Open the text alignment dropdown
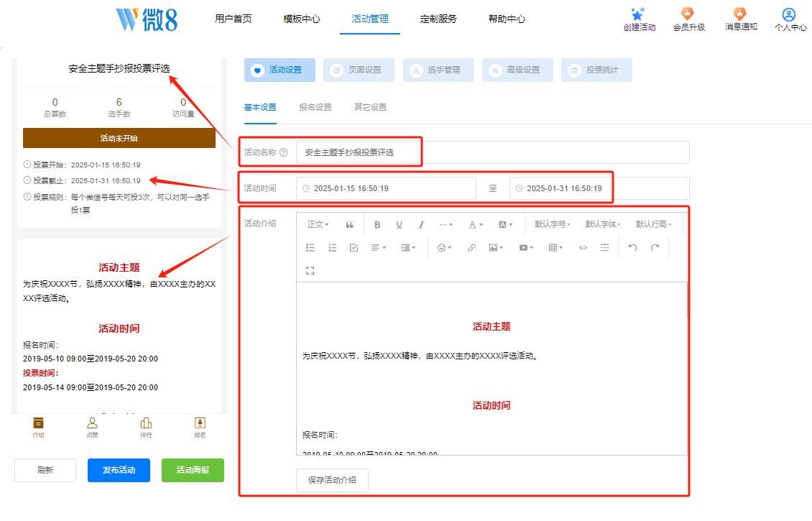This screenshot has height=521, width=812. (379, 247)
